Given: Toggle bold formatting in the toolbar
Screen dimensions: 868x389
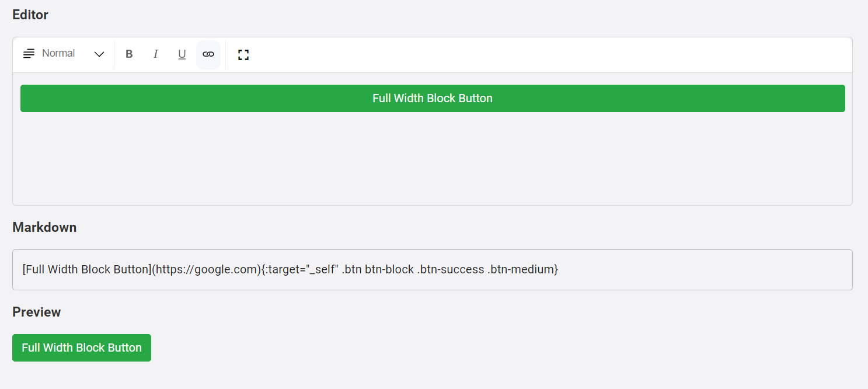Looking at the screenshot, I should (129, 54).
